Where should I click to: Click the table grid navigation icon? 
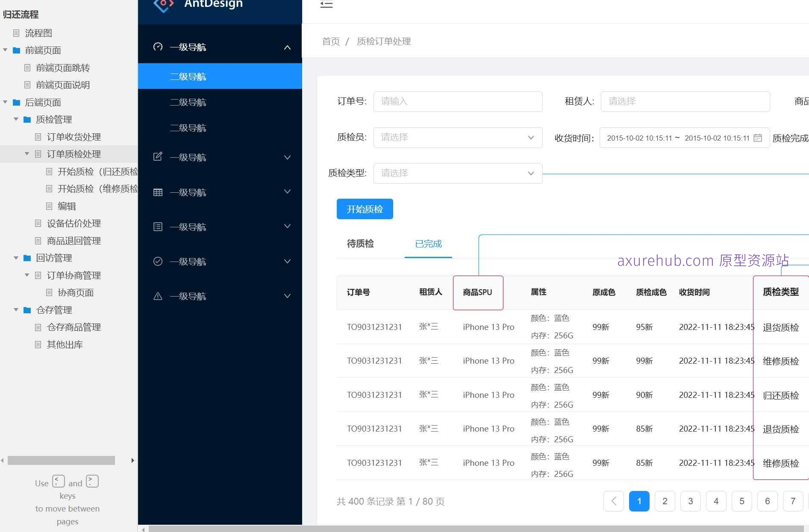158,192
